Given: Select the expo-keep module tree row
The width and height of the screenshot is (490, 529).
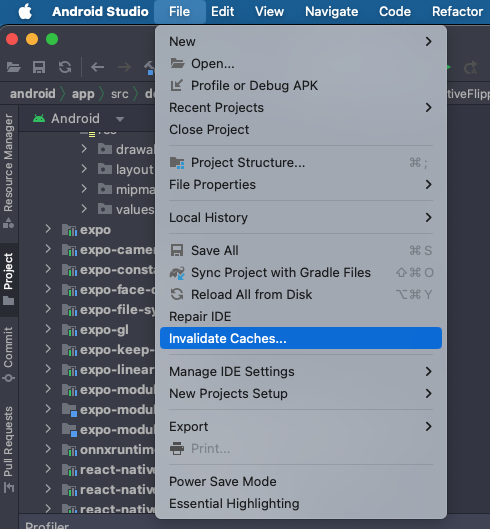Looking at the screenshot, I should 87,350.
